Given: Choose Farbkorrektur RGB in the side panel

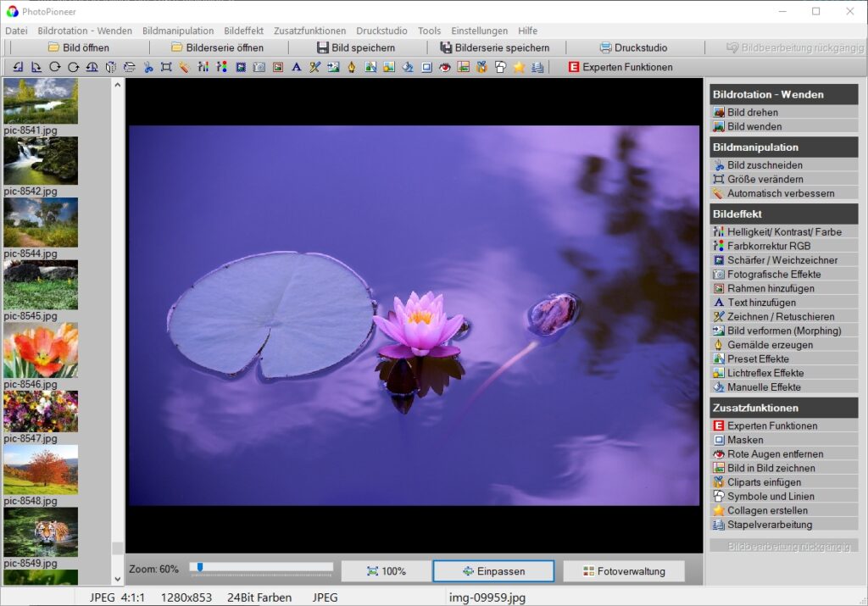Looking at the screenshot, I should tap(768, 246).
